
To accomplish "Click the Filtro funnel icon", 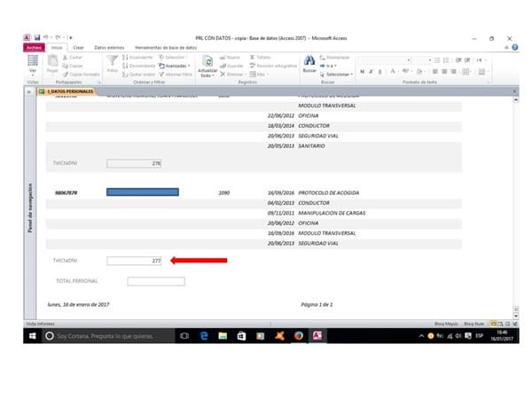I will 112,62.
